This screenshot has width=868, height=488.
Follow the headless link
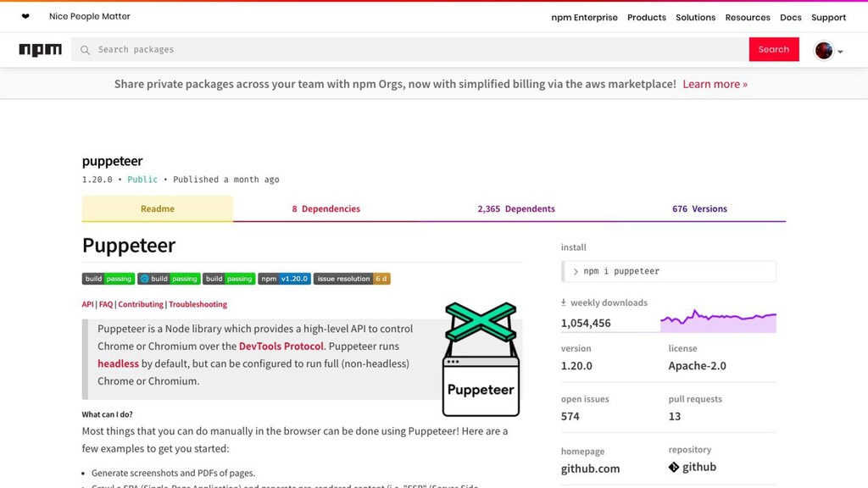(118, 363)
